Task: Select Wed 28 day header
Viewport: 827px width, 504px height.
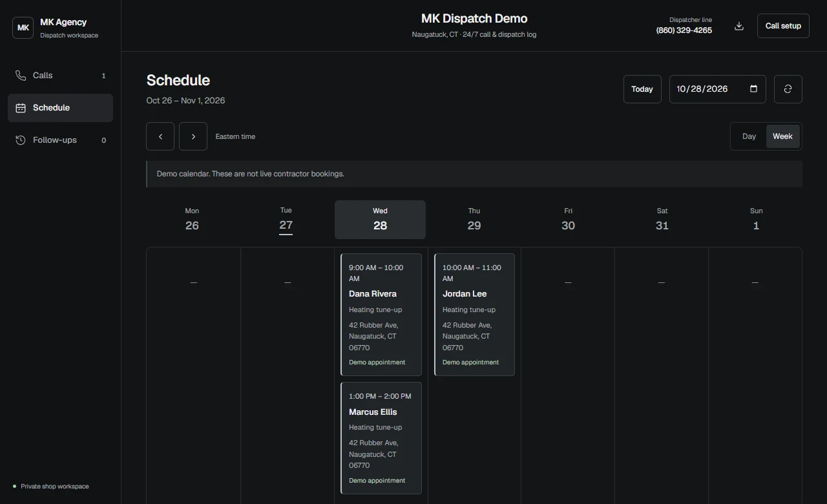Action: pyautogui.click(x=380, y=220)
